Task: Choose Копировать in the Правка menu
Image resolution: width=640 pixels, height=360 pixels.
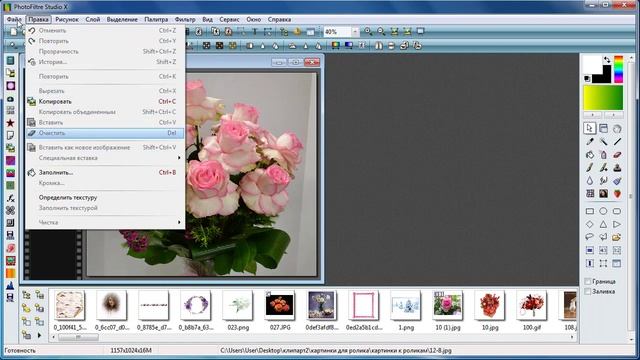Action: (104, 102)
